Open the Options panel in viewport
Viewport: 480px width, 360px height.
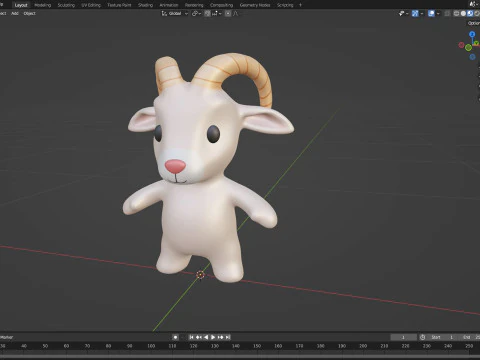pyautogui.click(x=473, y=23)
